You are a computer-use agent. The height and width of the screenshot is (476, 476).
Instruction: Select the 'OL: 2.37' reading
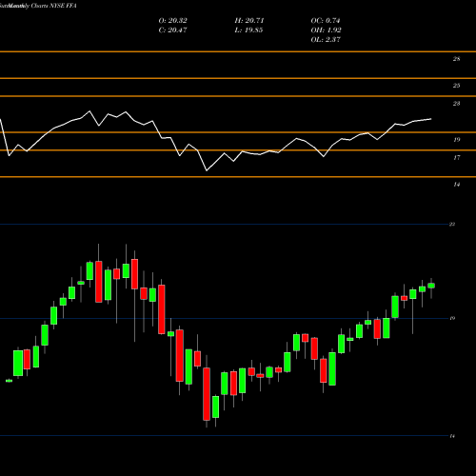tap(326, 40)
